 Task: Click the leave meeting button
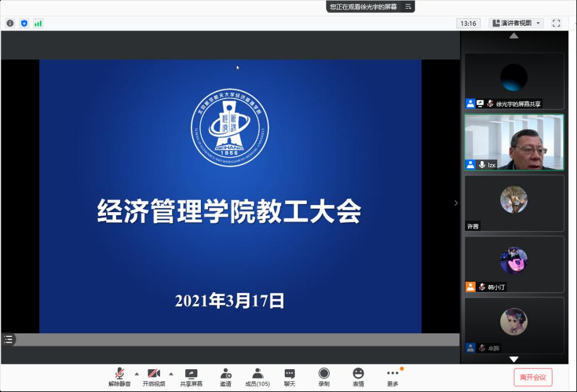coord(532,377)
